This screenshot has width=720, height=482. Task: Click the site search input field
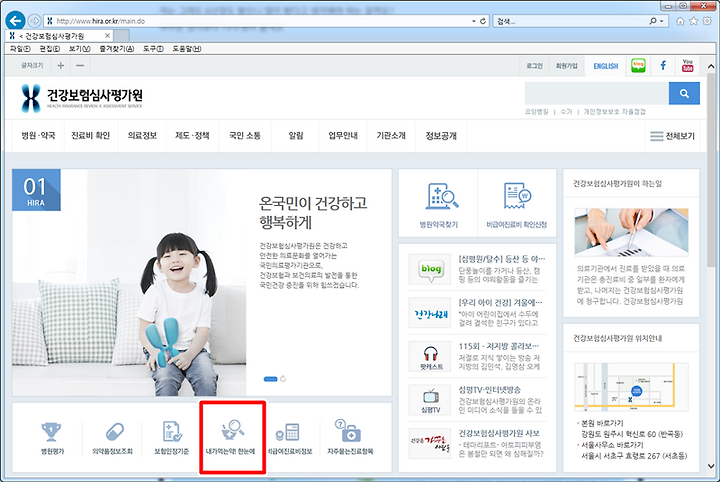pyautogui.click(x=596, y=94)
